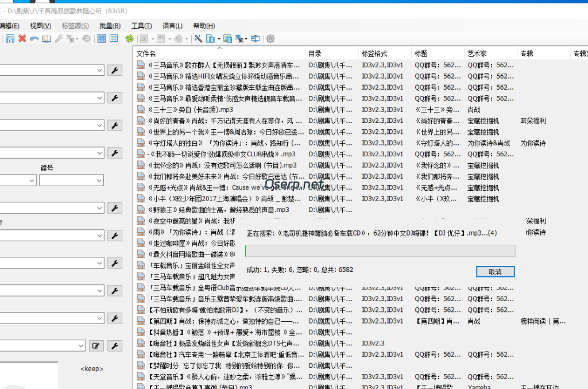Undo changes with the undo arrow icon
This screenshot has width=588, height=389.
35,38
